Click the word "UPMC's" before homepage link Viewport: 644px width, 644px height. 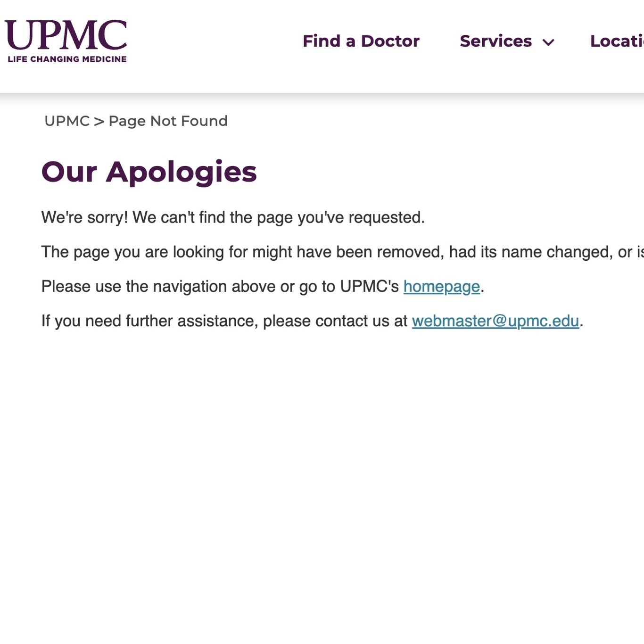click(x=369, y=287)
